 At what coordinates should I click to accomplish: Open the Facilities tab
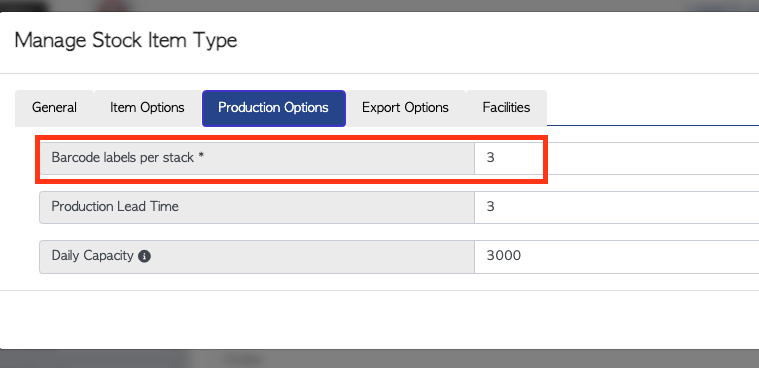click(x=506, y=107)
